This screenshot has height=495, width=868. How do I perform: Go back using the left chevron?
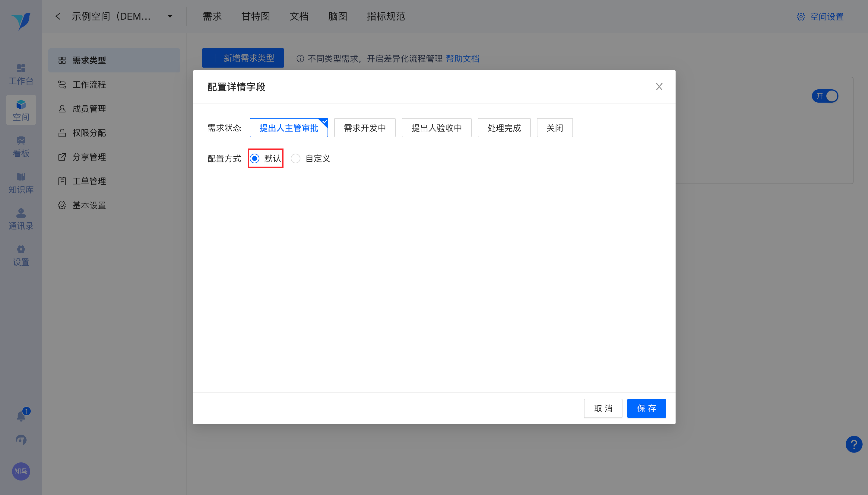pos(58,16)
